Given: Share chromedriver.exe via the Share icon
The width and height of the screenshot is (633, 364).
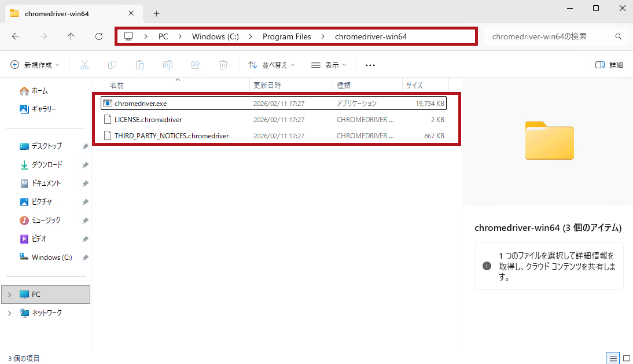Looking at the screenshot, I should click(196, 65).
